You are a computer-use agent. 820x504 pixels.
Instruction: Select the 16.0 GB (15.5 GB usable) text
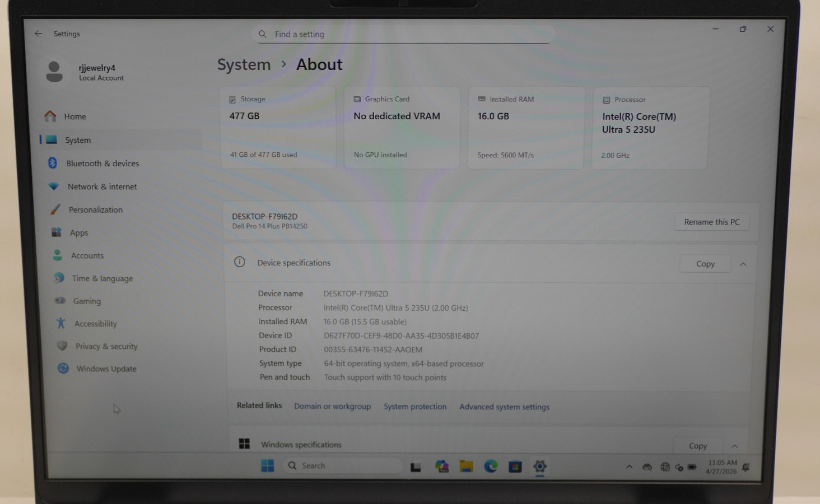tap(365, 321)
